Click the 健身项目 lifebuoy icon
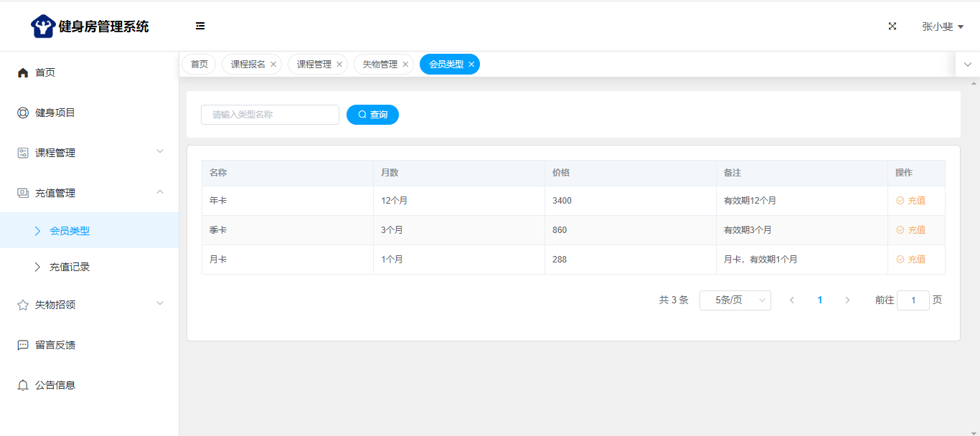 click(23, 113)
